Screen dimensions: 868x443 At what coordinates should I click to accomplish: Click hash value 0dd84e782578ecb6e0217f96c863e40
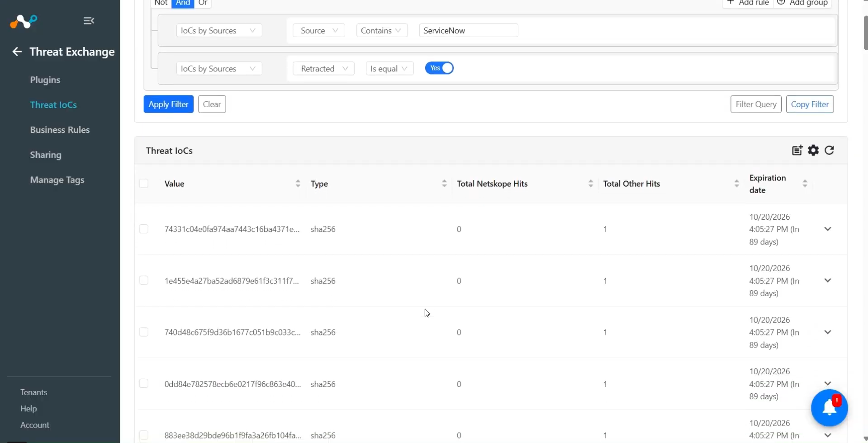pos(232,384)
